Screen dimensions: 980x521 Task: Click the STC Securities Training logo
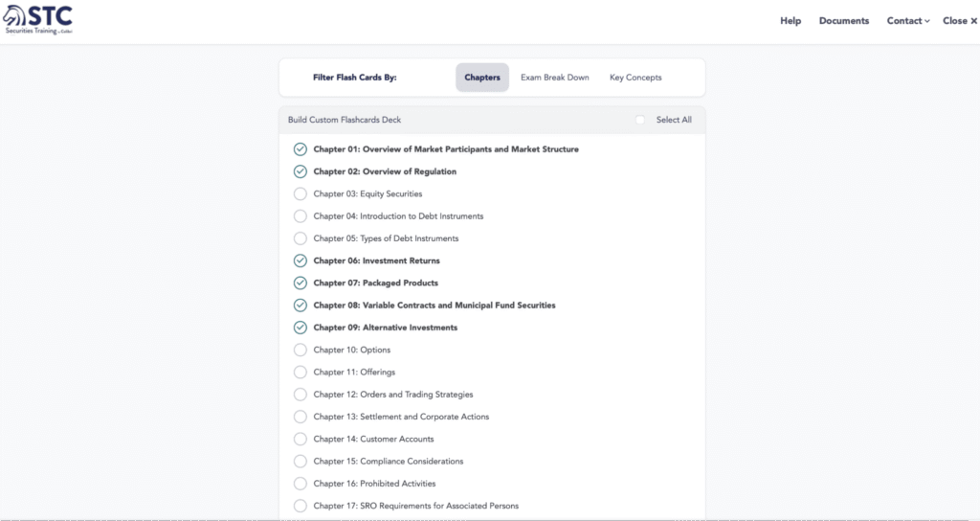coord(37,20)
